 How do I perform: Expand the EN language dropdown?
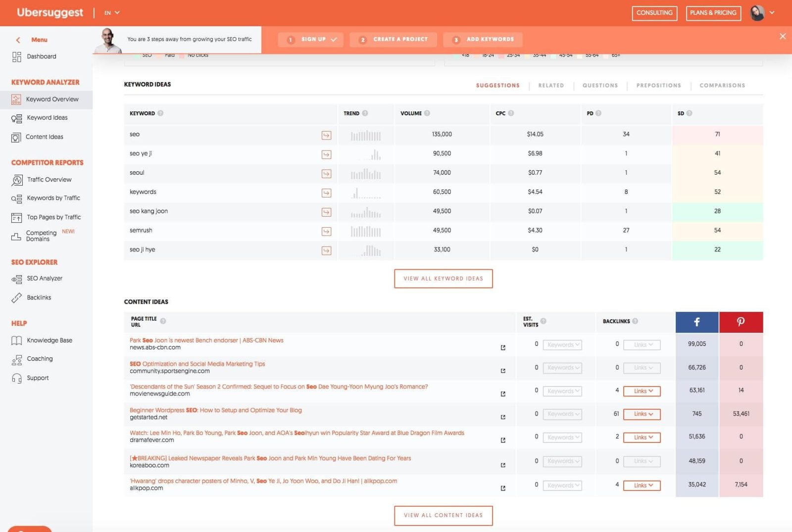click(x=112, y=13)
